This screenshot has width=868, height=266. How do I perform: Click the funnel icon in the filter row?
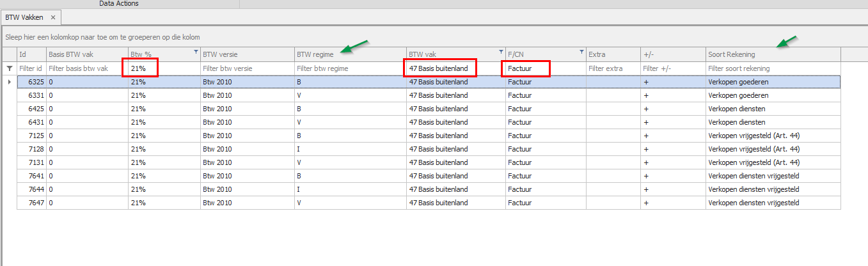tap(10, 68)
